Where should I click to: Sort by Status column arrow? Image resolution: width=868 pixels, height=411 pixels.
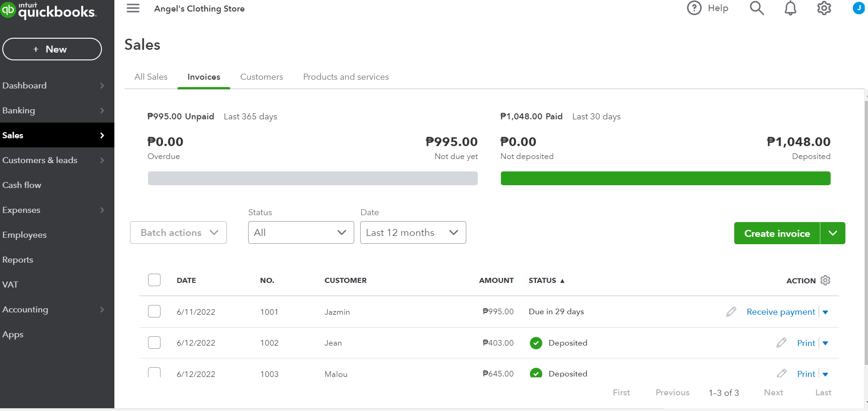[x=562, y=281]
